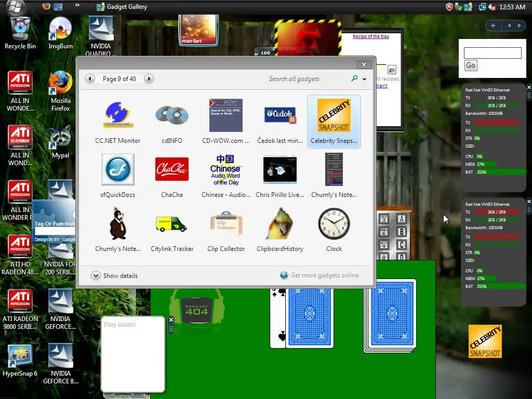Close the Play Audio gadget
Screen dimensions: 532x399
pyautogui.click(x=171, y=320)
